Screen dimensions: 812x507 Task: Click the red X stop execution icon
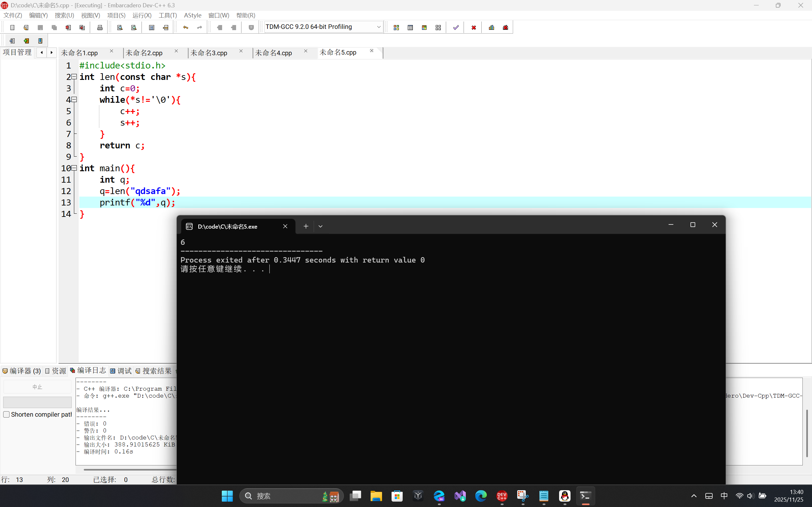473,28
